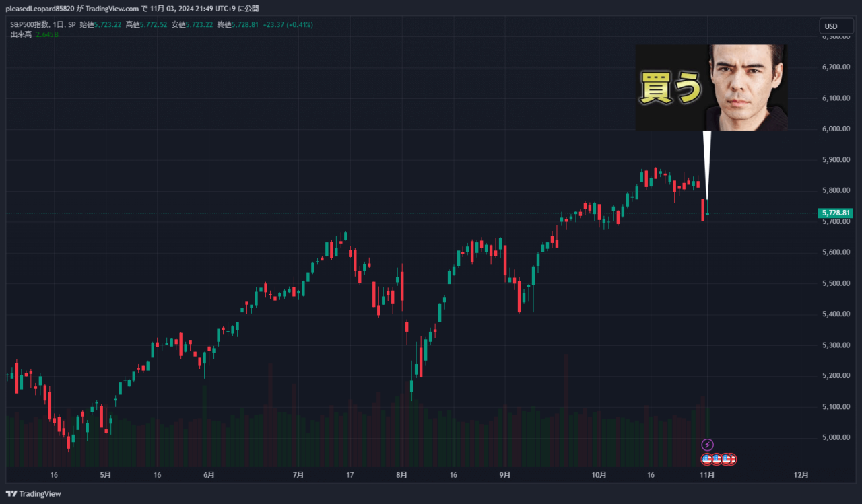Click the green 5,728.81 price label
The image size is (862, 504).
835,212
